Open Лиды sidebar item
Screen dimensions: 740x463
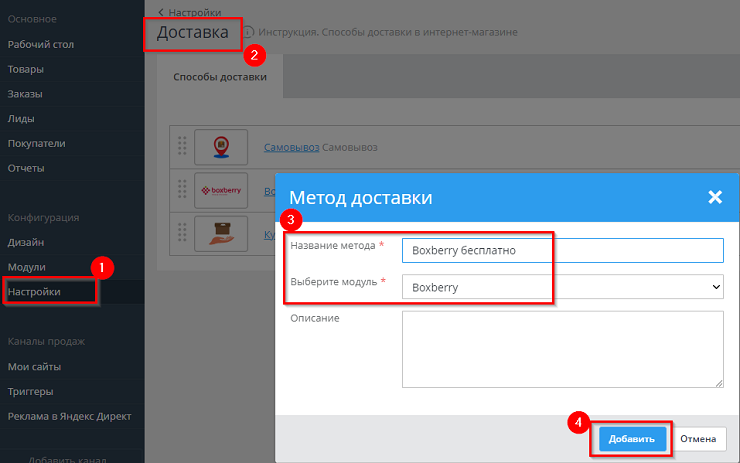21,118
